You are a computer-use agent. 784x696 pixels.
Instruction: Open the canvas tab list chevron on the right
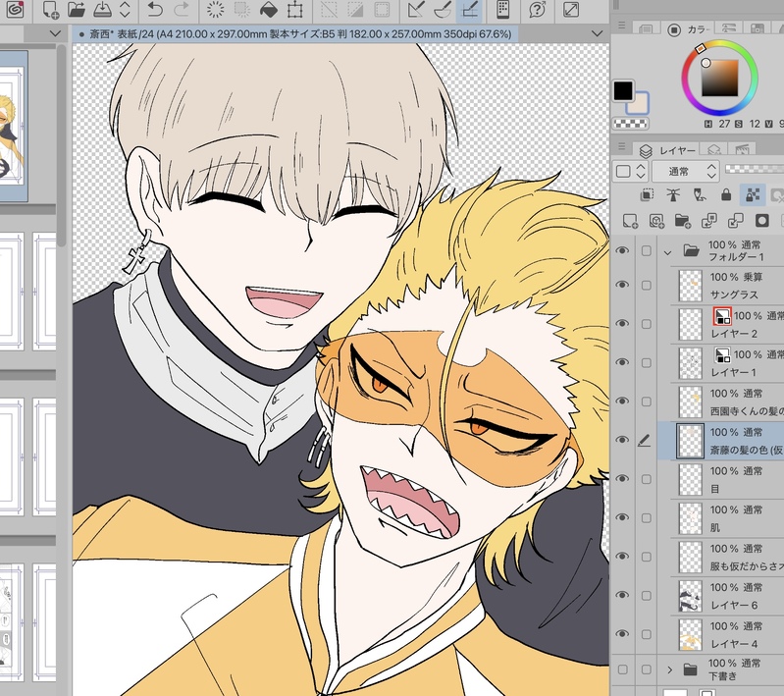597,34
